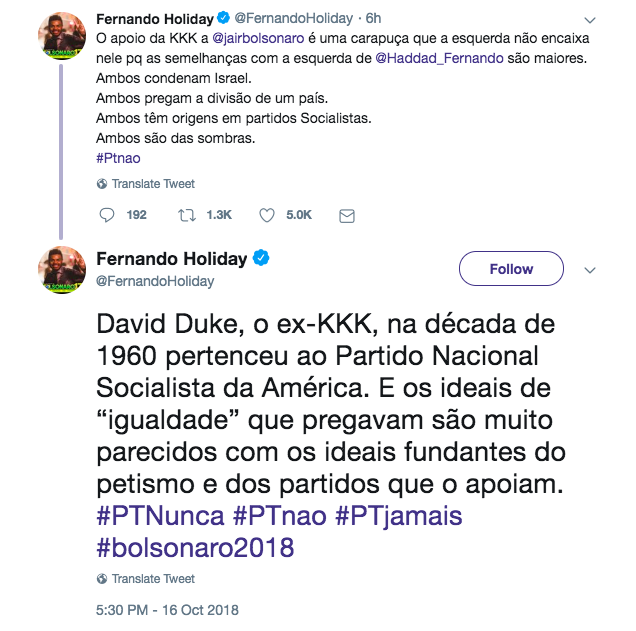This screenshot has height=631, width=636.
Task: Click the reply icon with 192 replies
Action: coord(110,215)
